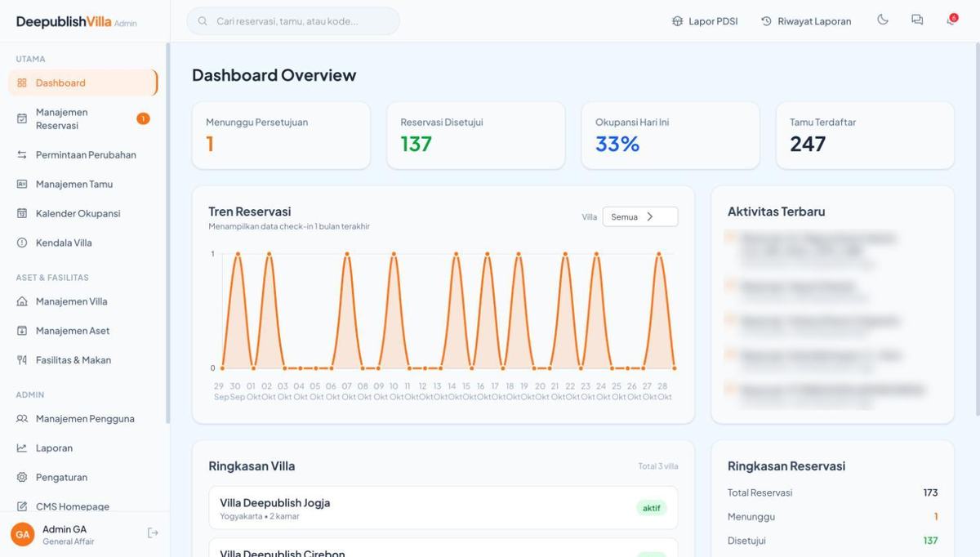Viewport: 980px width, 557px height.
Task: Click chart point at 30 Sep
Action: pos(238,254)
